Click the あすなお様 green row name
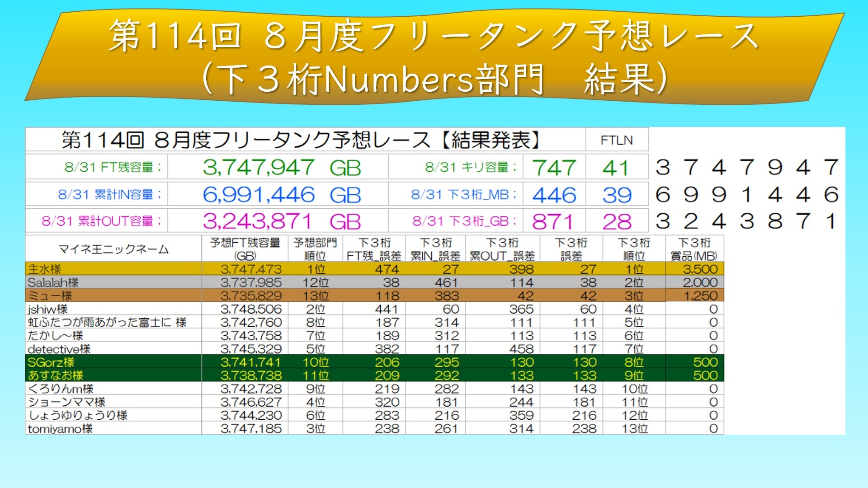The height and width of the screenshot is (488, 868). 55,375
